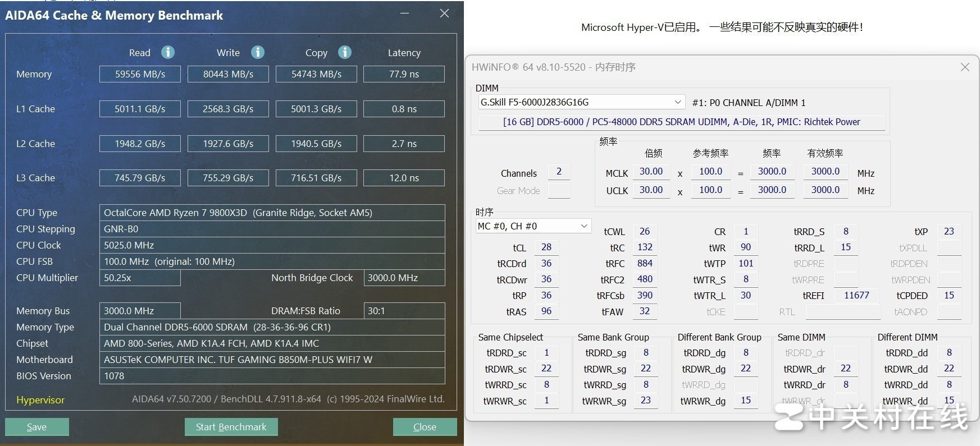Select the Channels value box
The width and height of the screenshot is (980, 446).
559,172
